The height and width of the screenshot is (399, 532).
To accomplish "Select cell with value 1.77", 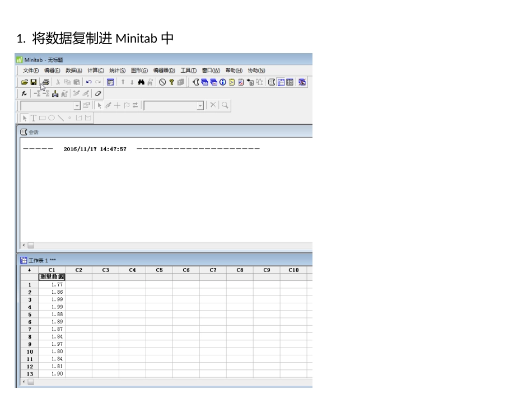I will click(x=52, y=284).
